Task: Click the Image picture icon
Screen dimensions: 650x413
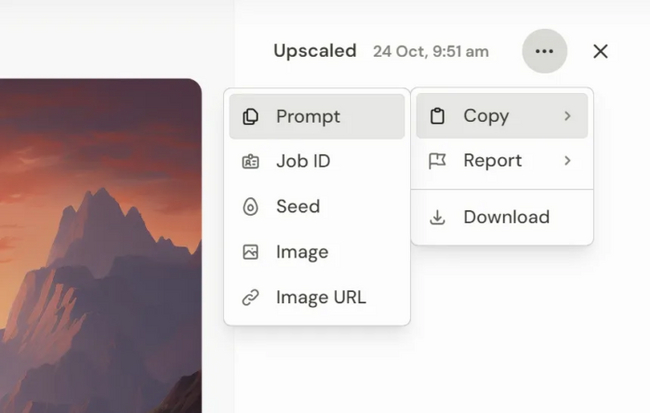Action: point(251,252)
